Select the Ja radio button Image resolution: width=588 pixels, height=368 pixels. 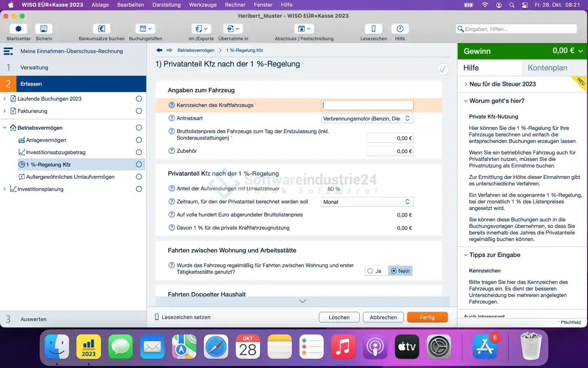(370, 271)
